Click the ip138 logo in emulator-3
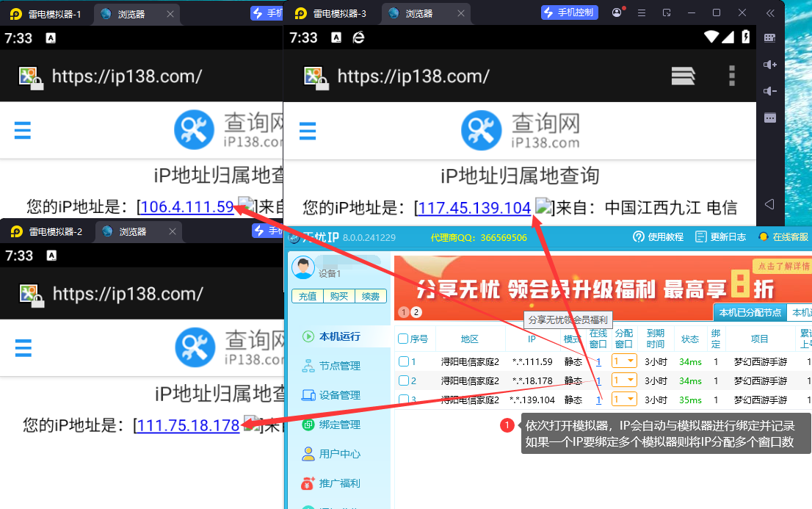This screenshot has width=812, height=509. tap(521, 130)
